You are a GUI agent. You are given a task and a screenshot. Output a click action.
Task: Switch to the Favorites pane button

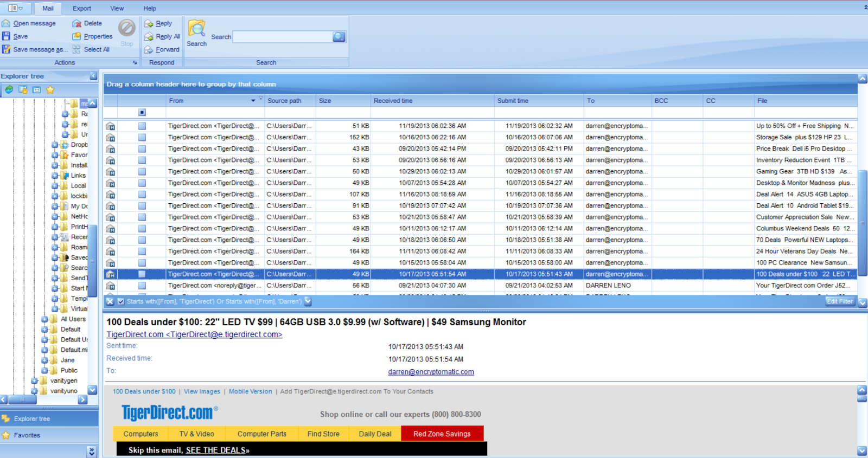(x=49, y=435)
